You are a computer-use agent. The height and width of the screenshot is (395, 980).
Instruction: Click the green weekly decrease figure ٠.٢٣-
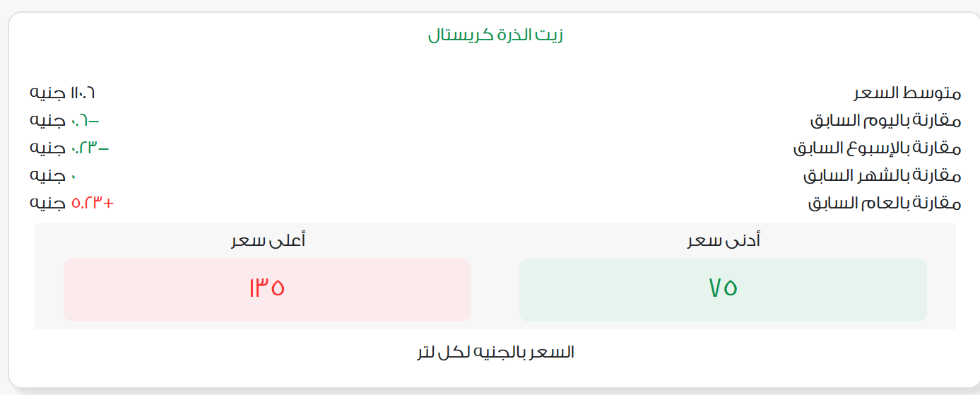pos(90,148)
